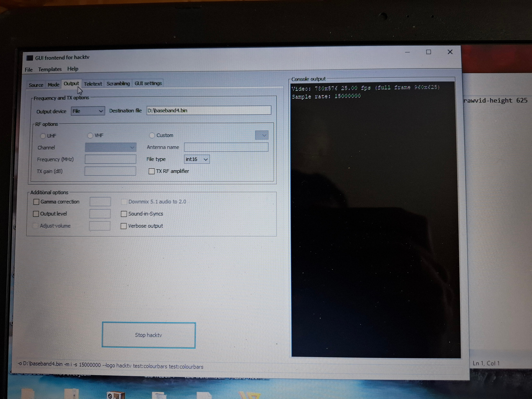Click the Adjust volume value field

(100, 226)
